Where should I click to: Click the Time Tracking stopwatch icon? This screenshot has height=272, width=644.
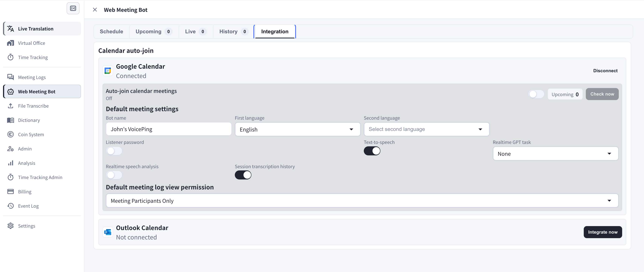[x=11, y=57]
